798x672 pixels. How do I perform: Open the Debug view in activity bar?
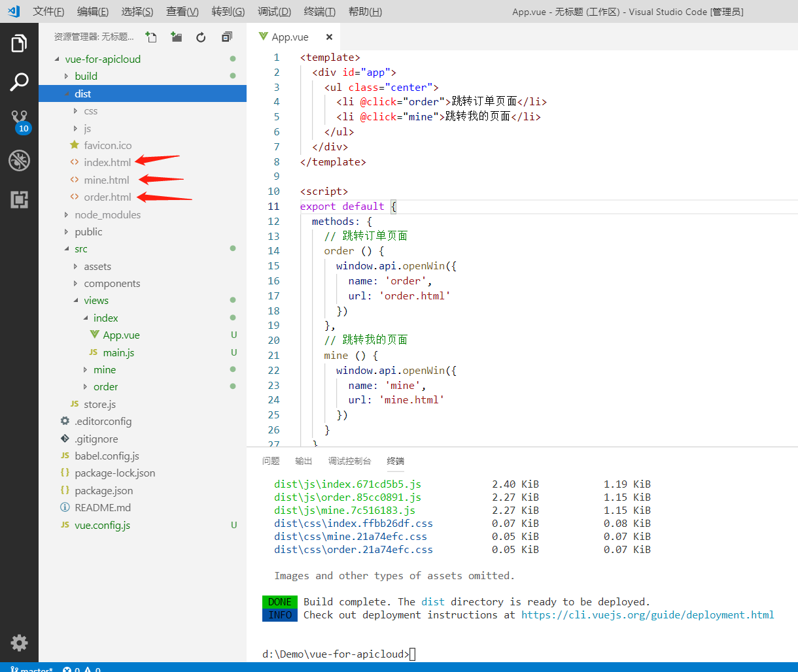19,160
